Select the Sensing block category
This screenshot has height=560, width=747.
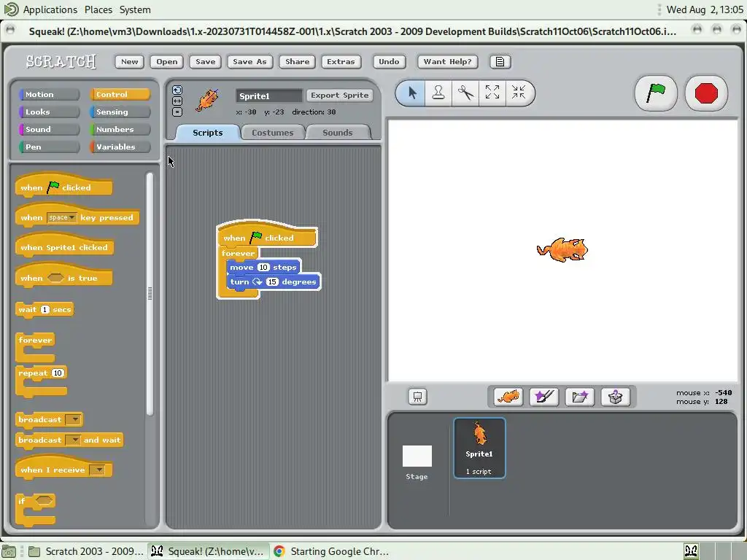(120, 112)
